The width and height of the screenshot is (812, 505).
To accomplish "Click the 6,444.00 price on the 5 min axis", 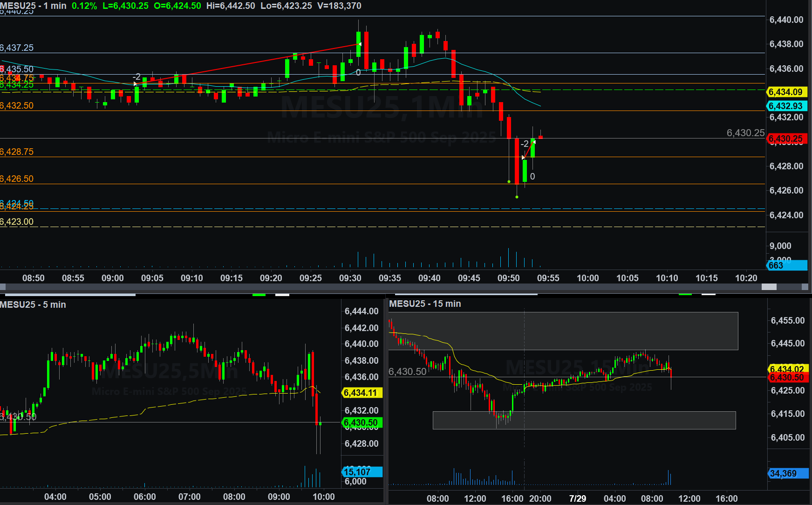I will pos(362,311).
